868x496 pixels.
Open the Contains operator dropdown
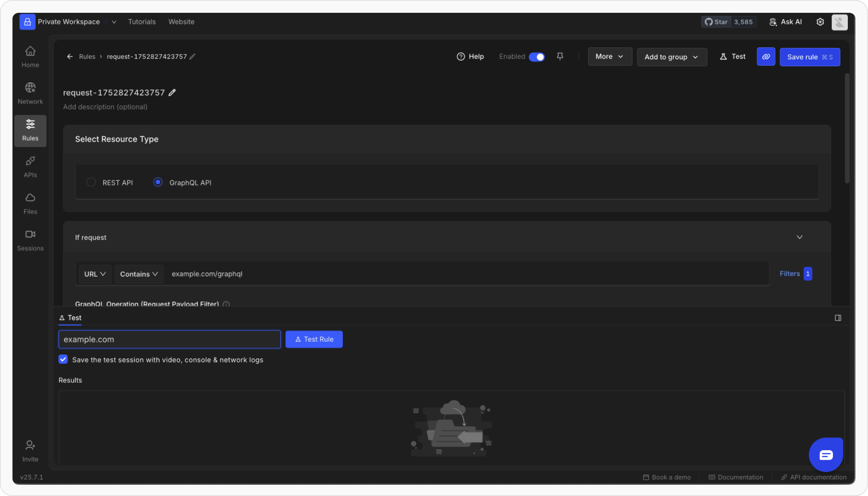tap(139, 274)
